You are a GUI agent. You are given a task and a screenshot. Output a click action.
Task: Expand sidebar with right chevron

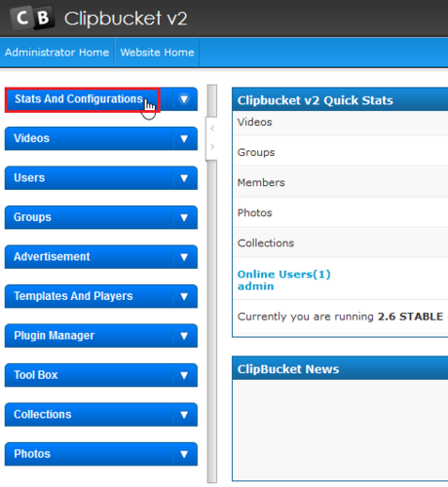click(x=212, y=146)
